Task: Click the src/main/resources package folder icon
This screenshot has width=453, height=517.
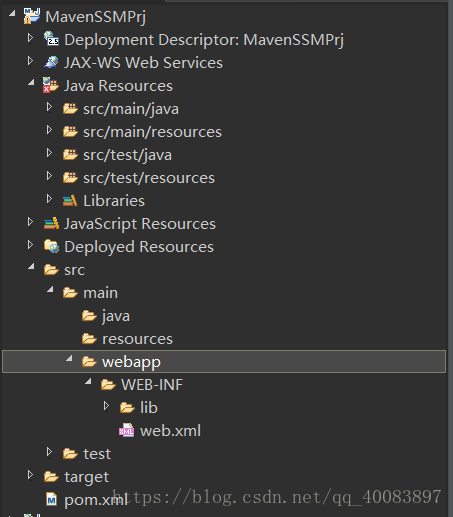Action: point(70,131)
